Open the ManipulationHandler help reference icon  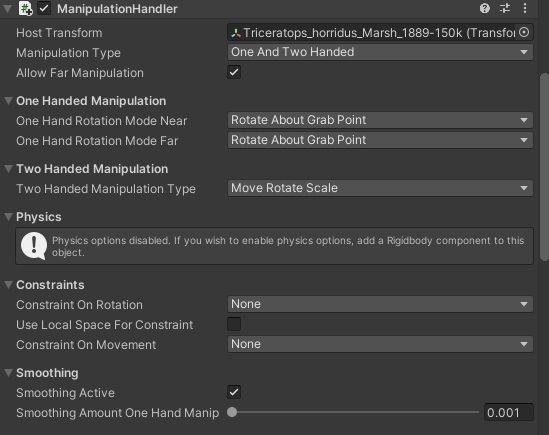[485, 8]
